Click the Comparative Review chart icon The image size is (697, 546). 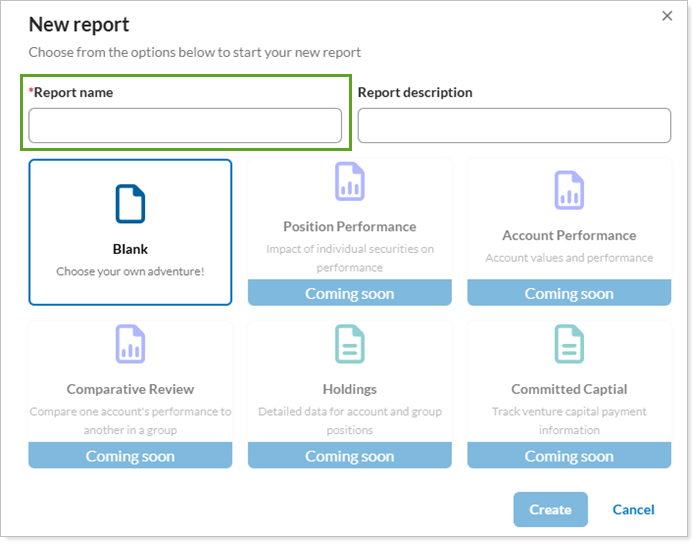130,344
